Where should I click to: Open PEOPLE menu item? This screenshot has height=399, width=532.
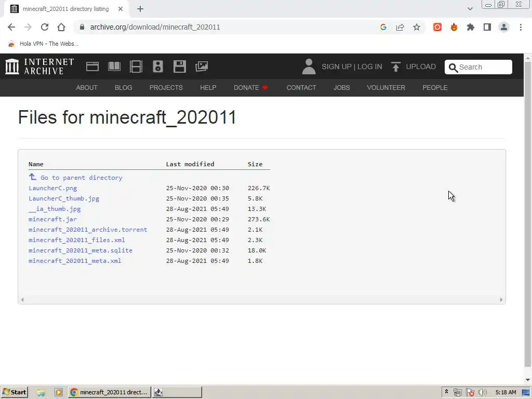(x=435, y=87)
